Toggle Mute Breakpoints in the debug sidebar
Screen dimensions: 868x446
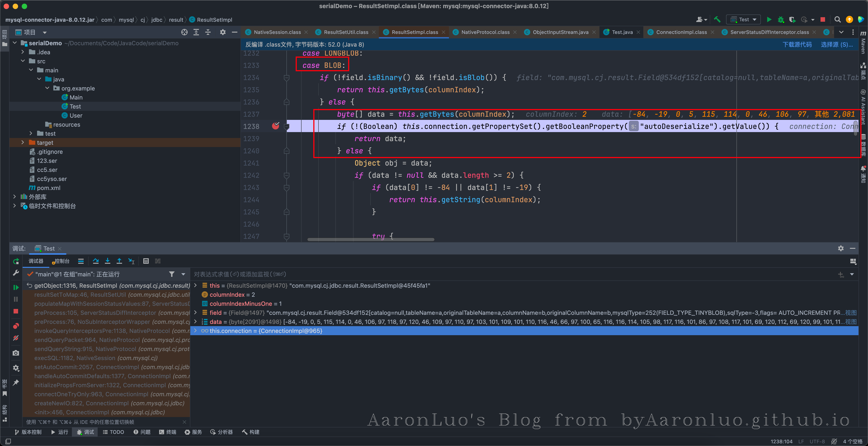pos(16,338)
